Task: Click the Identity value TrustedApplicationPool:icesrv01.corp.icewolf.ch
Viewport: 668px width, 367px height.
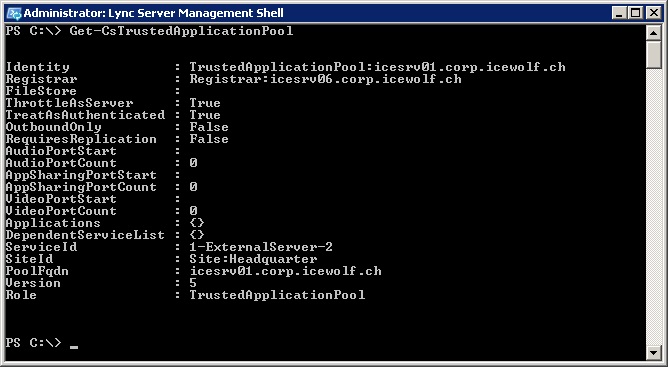Action: tap(377, 67)
